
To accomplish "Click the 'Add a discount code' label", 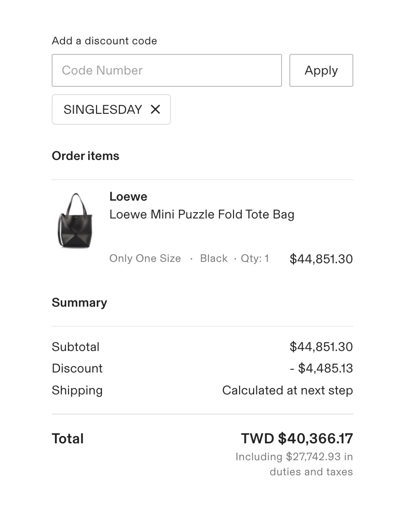I will point(104,41).
